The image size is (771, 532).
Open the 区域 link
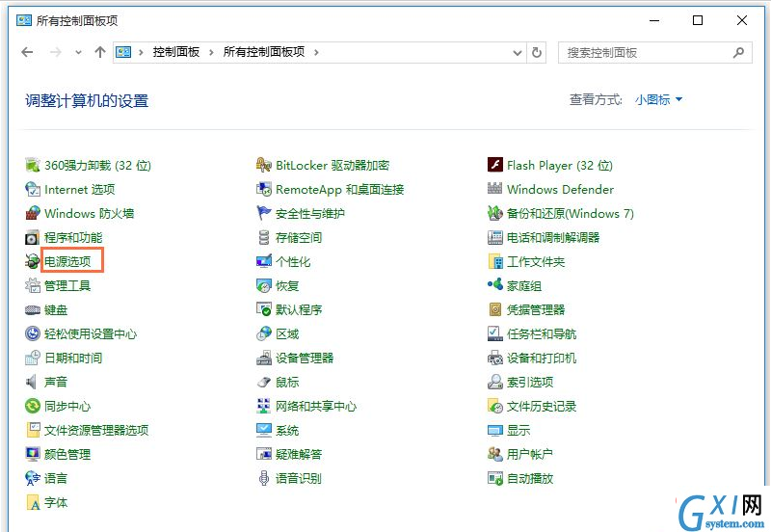point(287,333)
